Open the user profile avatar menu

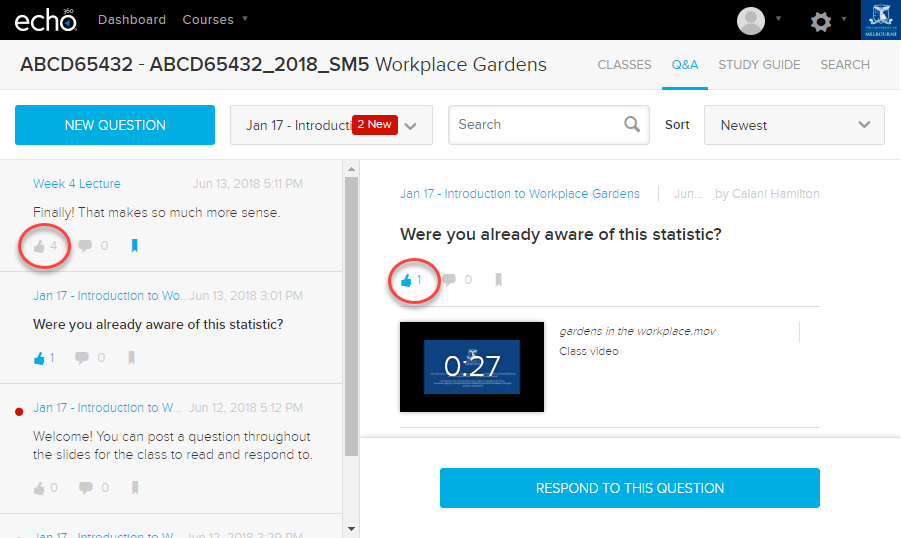(750, 21)
